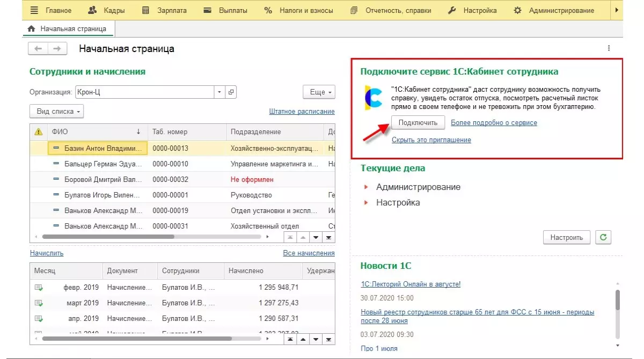Click the document icon for февр. 2019
Image resolution: width=644 pixels, height=359 pixels.
coord(39,288)
